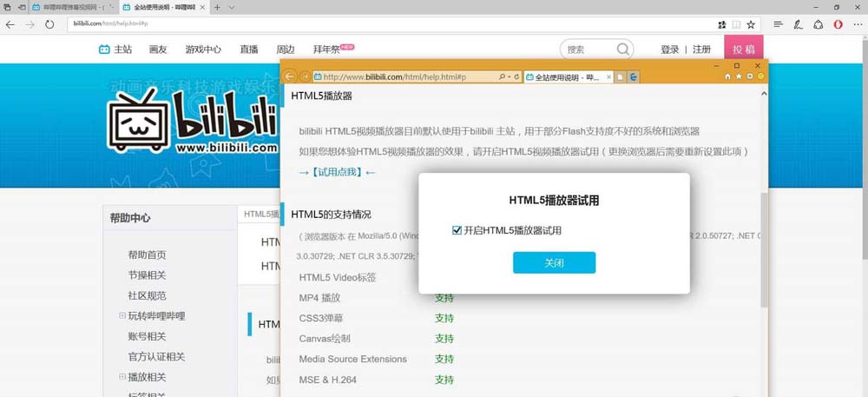The height and width of the screenshot is (397, 868).
Task: Click the Media Source Extensions row text
Action: (352, 360)
